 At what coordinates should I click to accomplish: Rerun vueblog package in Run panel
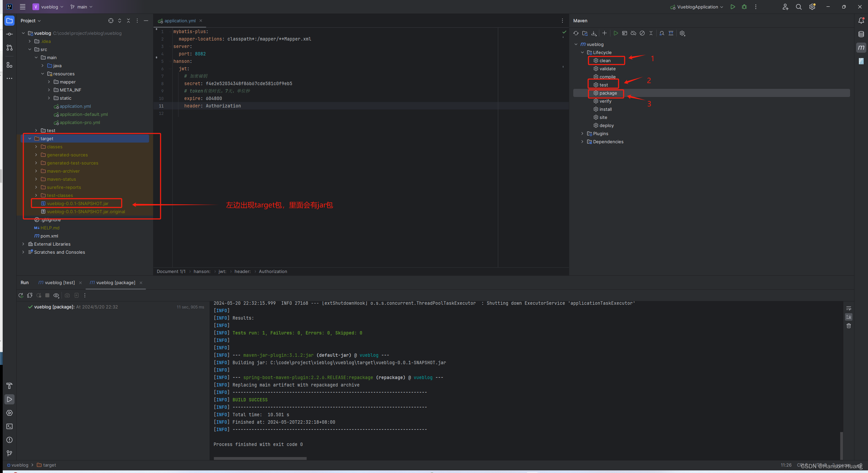pos(21,295)
